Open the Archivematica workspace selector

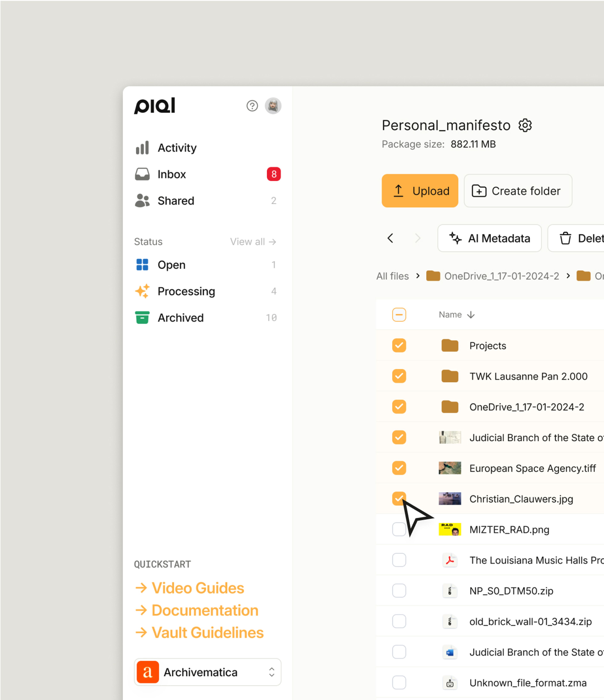pos(208,672)
